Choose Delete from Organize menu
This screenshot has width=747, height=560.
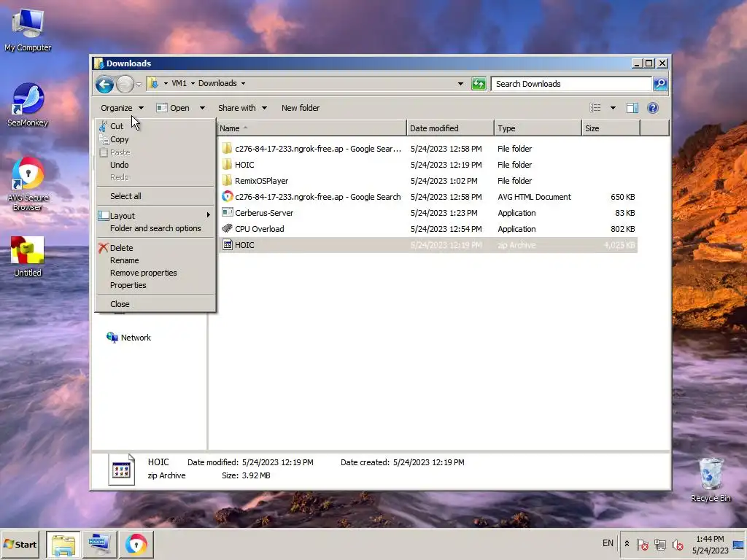[155, 248]
